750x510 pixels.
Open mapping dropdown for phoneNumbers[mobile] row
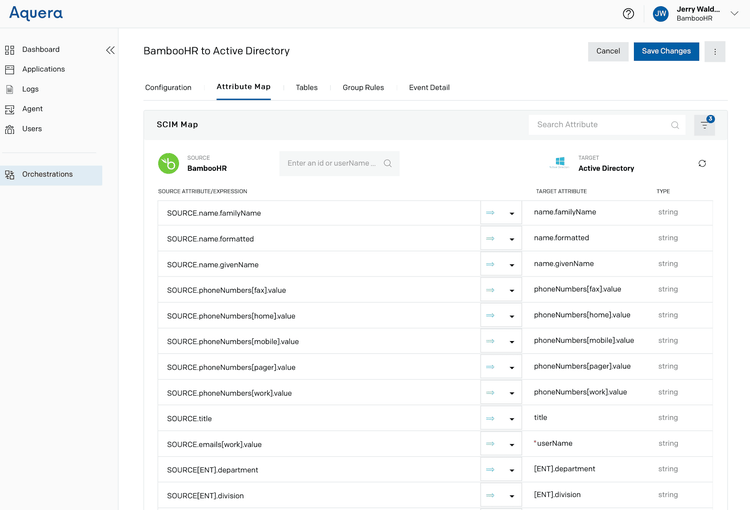pos(512,342)
